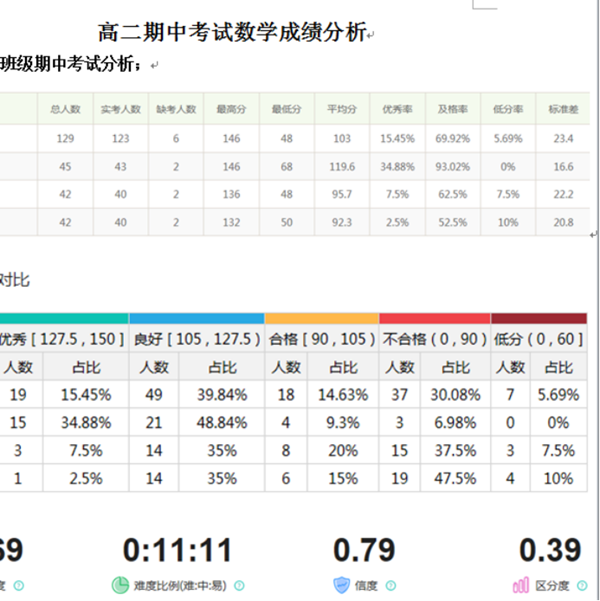This screenshot has width=600, height=601.
Task: Click the blue shield icon beside 信度
Action: [343, 586]
